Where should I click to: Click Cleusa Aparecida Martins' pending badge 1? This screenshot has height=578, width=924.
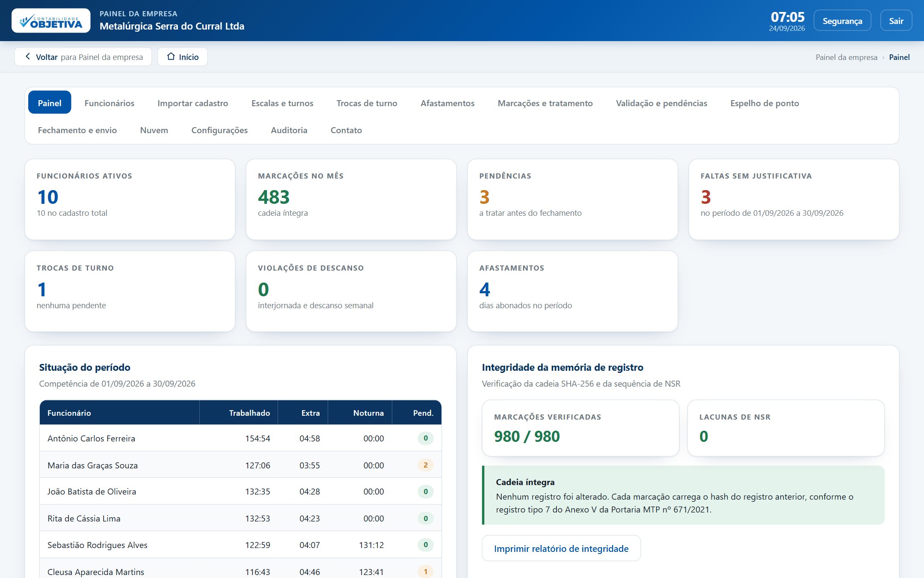(425, 572)
